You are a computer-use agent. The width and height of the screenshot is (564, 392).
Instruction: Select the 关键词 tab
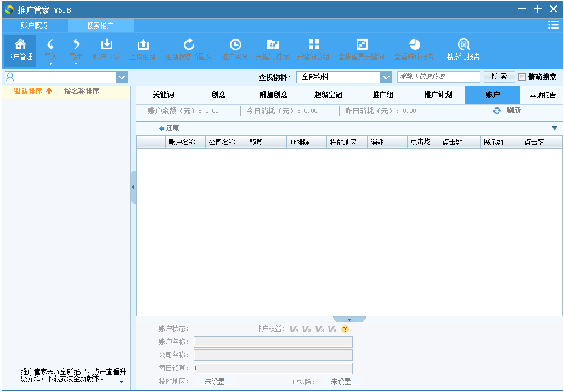click(163, 95)
